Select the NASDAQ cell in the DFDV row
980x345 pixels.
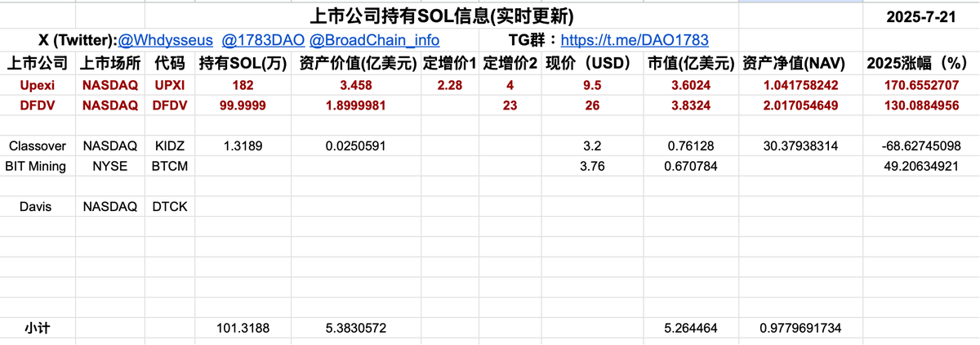coord(110,105)
